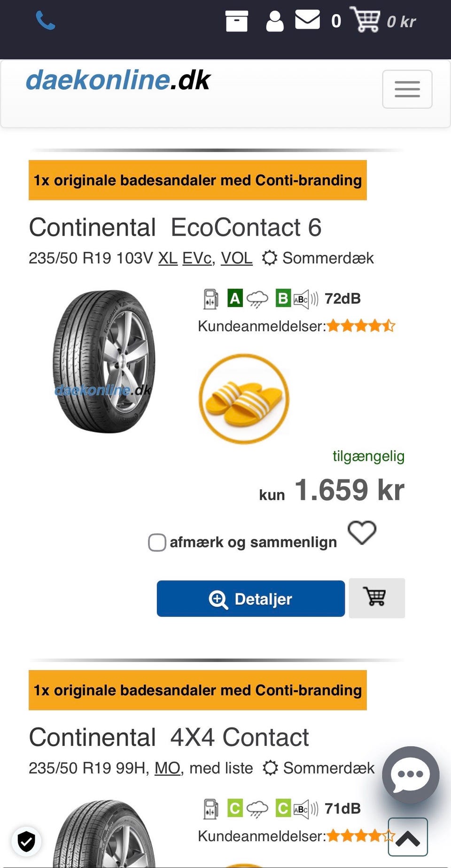Click the yellow sandals promo image
Image resolution: width=451 pixels, height=868 pixels.
click(x=244, y=399)
